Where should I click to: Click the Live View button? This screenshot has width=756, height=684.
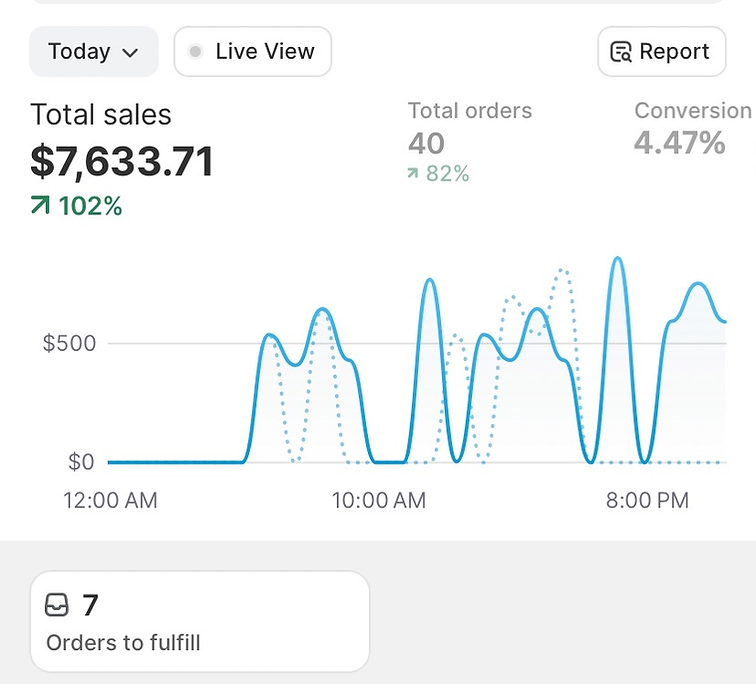point(253,52)
